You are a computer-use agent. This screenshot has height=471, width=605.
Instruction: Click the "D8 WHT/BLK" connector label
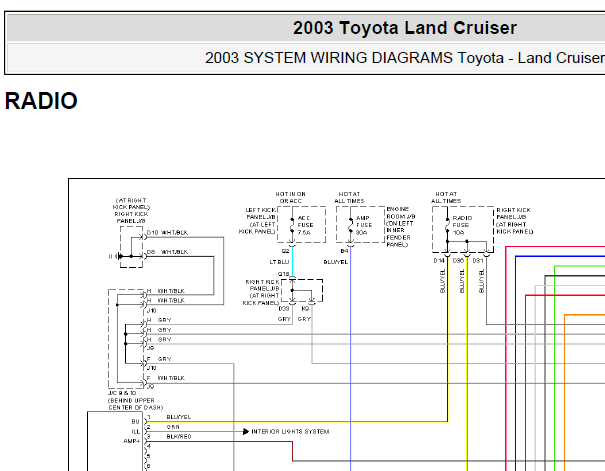(167, 252)
